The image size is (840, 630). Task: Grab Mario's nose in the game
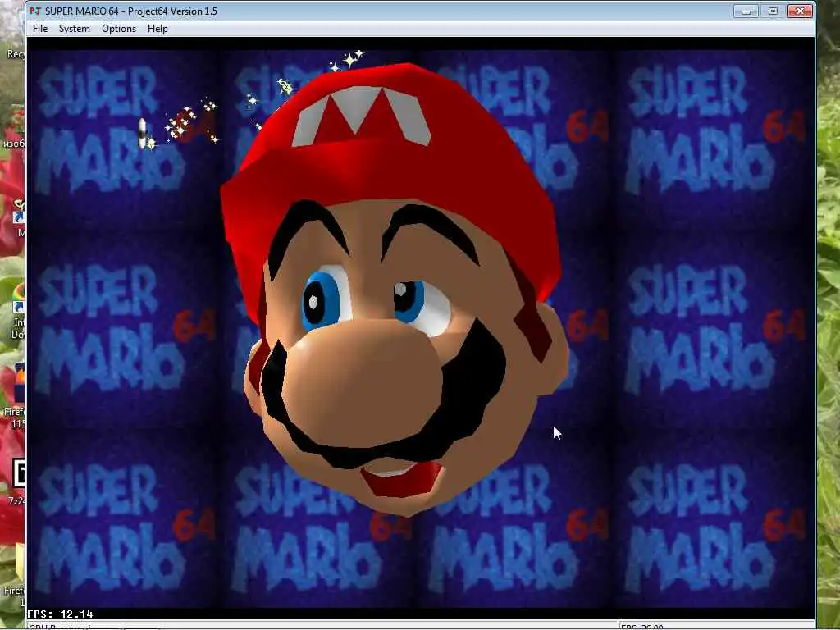click(x=362, y=383)
